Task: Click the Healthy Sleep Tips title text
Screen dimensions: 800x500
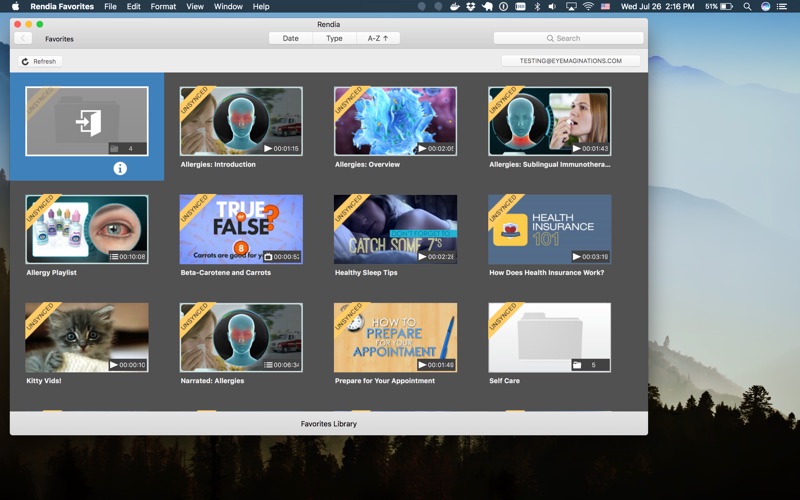Action: (366, 272)
